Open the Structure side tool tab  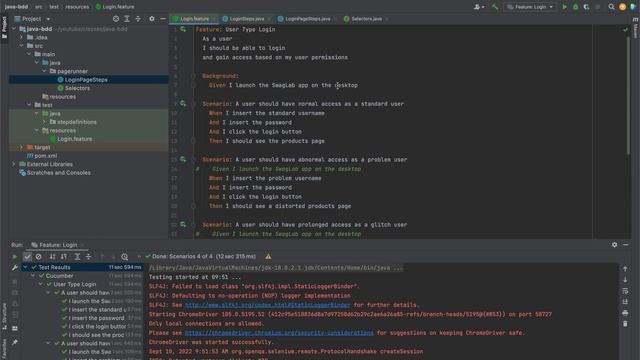click(x=4, y=317)
